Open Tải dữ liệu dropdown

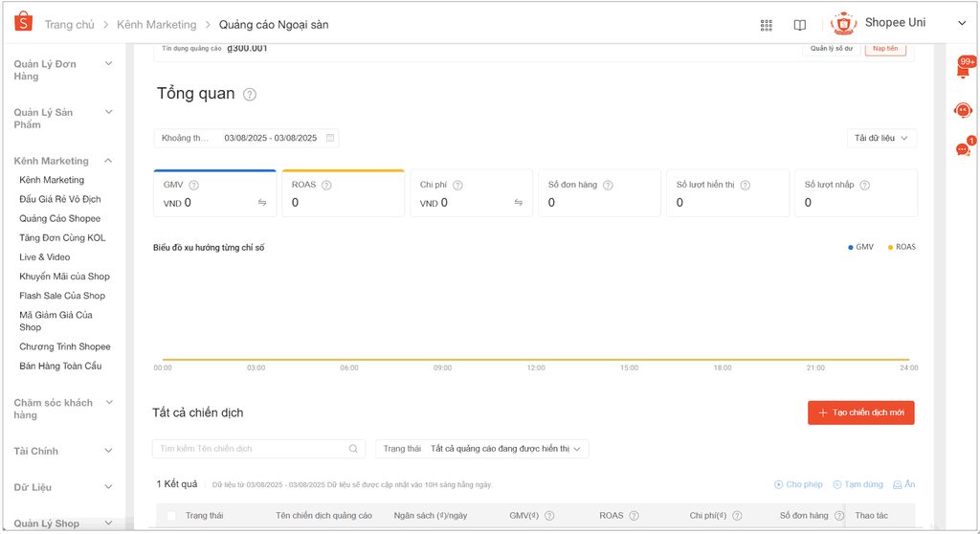click(881, 138)
